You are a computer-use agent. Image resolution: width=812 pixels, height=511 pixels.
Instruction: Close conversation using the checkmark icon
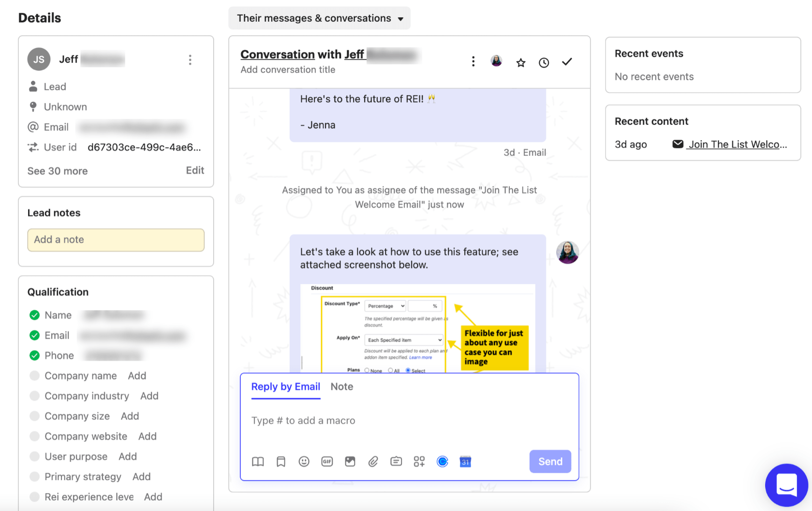(x=567, y=62)
